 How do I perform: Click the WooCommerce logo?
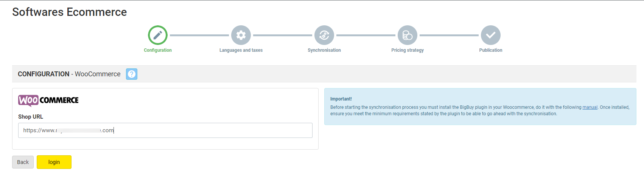48,100
